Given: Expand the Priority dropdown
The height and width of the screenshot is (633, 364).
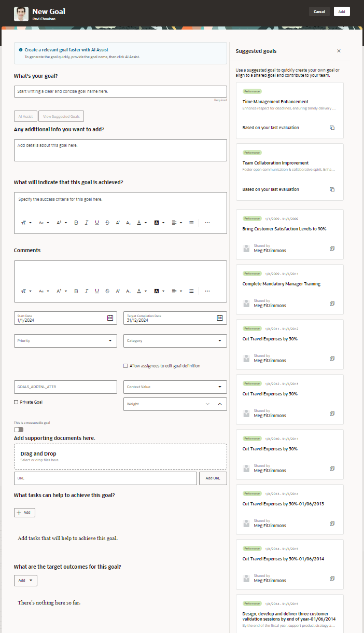Looking at the screenshot, I should [66, 341].
